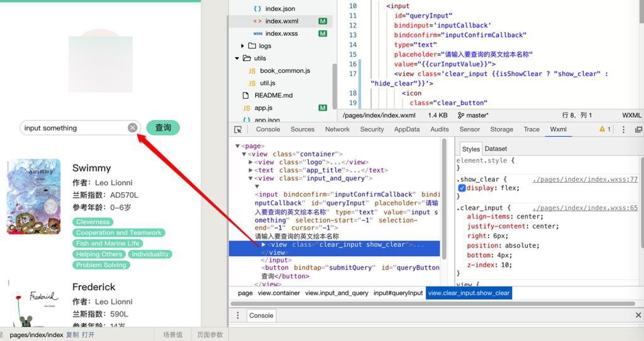Switch to the Network tab
Image resolution: width=644 pixels, height=341 pixels.
(337, 129)
